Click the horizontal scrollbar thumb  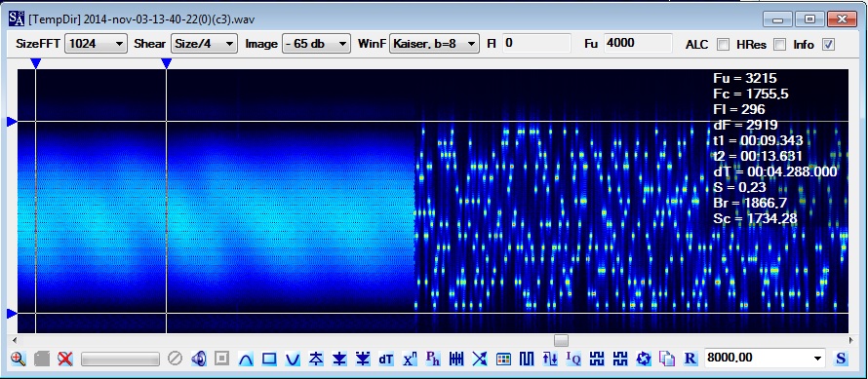tap(562, 340)
